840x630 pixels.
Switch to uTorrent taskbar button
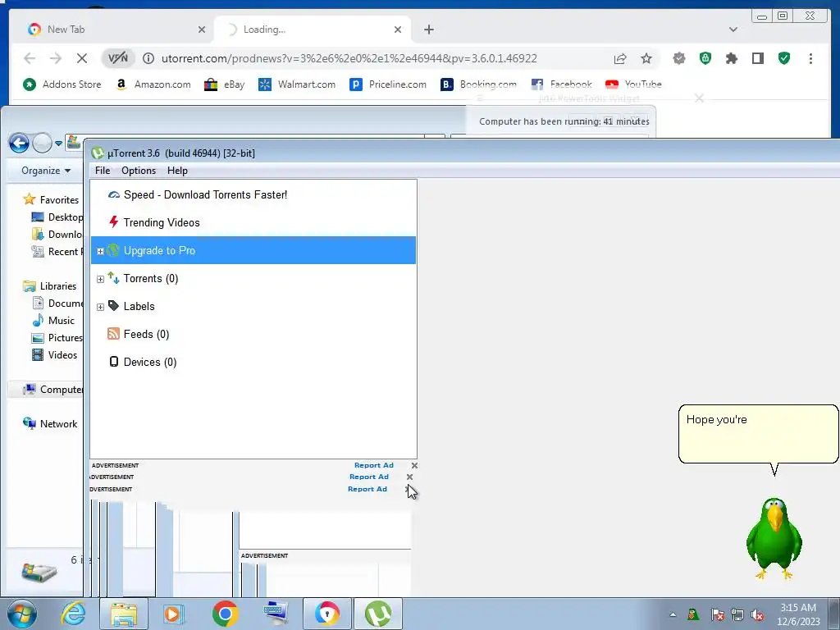tap(377, 614)
